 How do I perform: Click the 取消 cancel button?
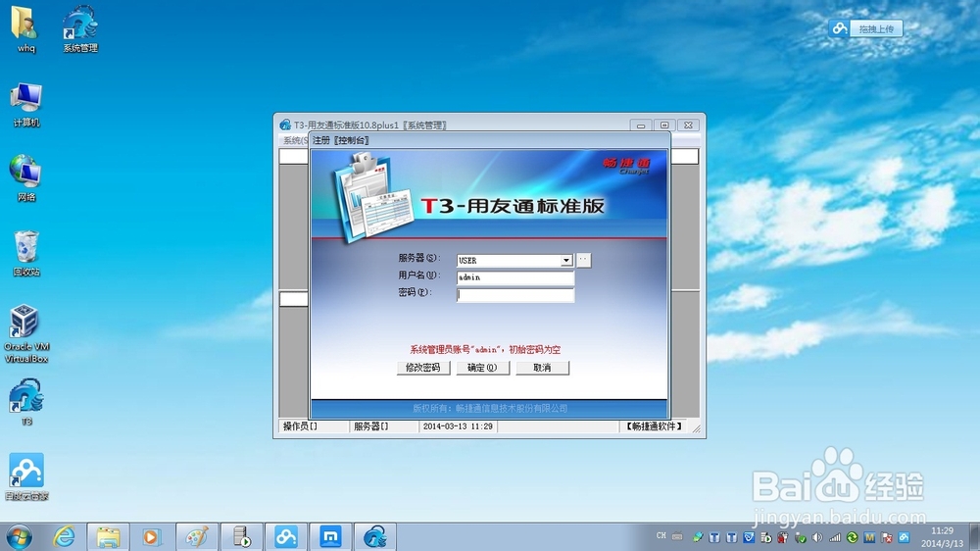coord(543,368)
